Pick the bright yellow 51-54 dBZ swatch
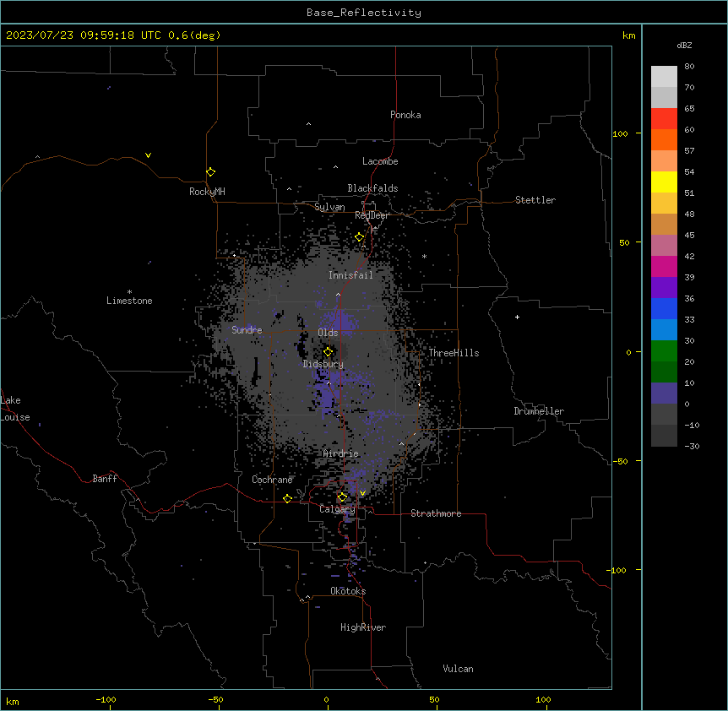Screen dimensions: 728x711 (664, 182)
